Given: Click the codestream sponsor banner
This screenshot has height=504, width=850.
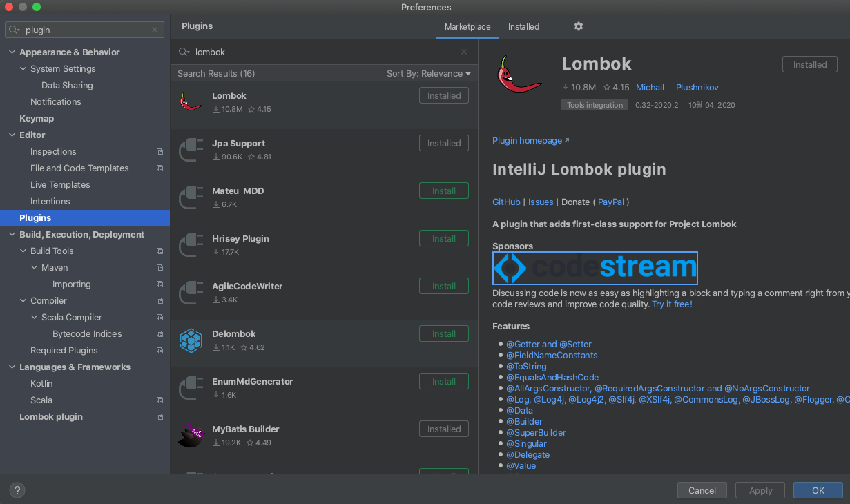Looking at the screenshot, I should click(x=595, y=268).
